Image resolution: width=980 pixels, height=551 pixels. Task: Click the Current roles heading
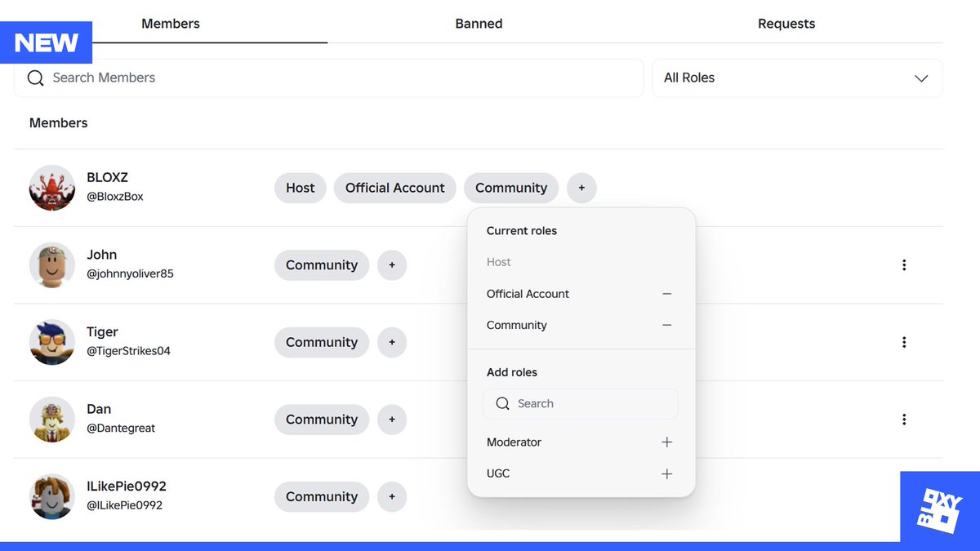(522, 231)
